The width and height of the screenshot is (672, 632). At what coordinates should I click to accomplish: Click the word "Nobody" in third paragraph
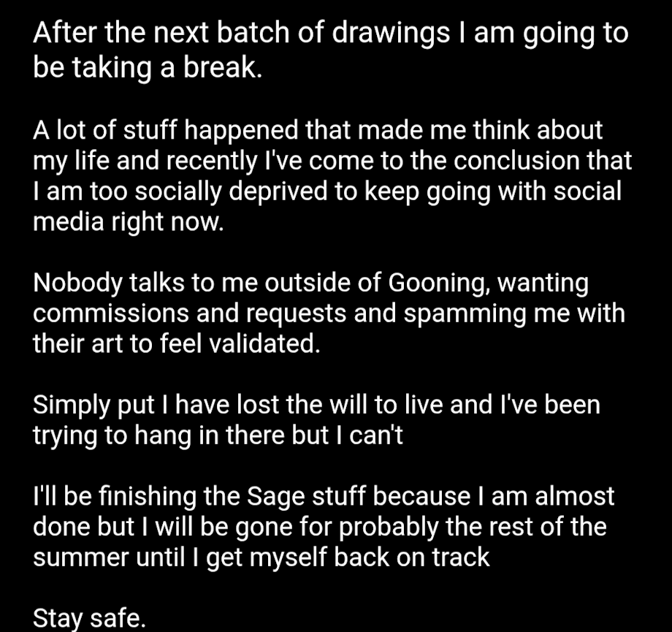click(x=77, y=283)
